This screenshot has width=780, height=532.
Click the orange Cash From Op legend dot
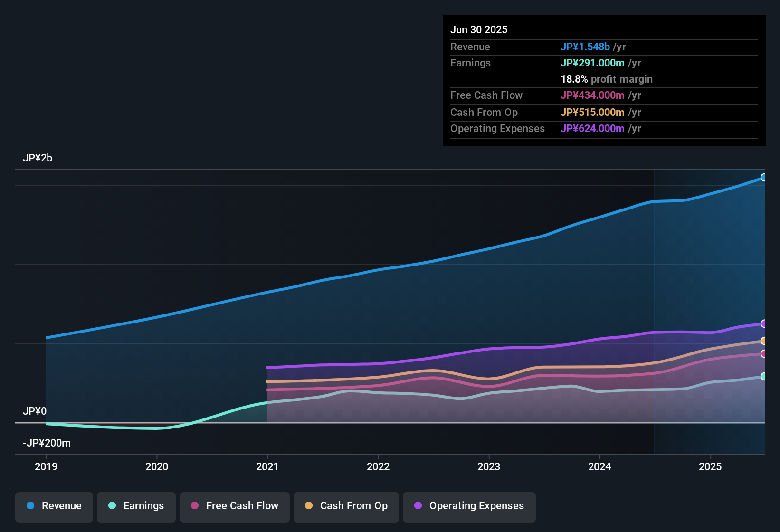(x=309, y=505)
